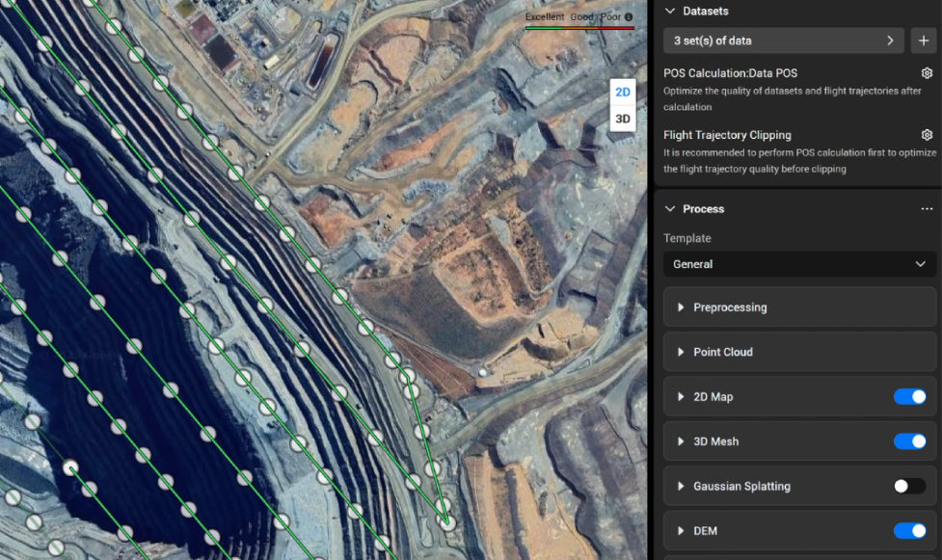Collapse the Process panel chevron
The width and height of the screenshot is (942, 560).
coord(669,209)
